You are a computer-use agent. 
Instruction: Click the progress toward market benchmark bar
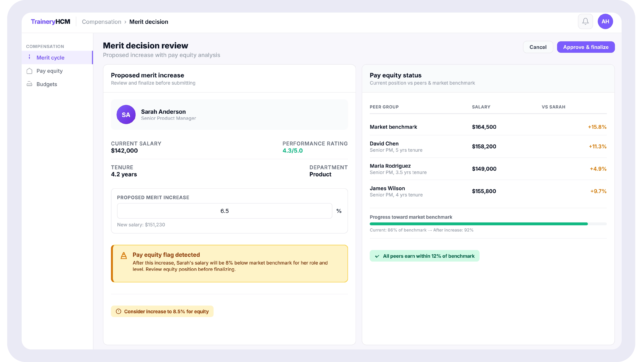pyautogui.click(x=488, y=224)
